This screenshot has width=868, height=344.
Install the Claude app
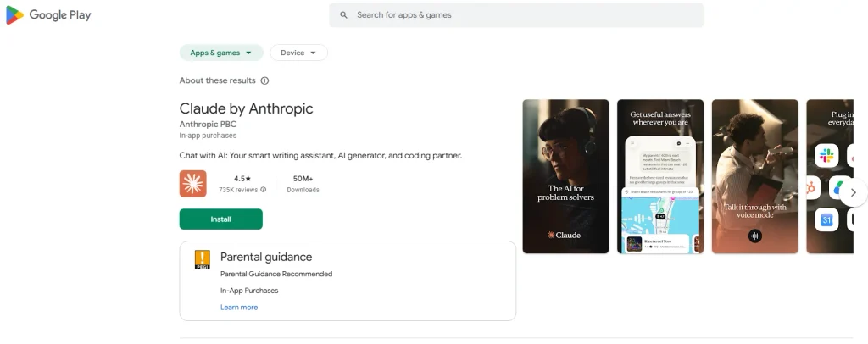[221, 219]
